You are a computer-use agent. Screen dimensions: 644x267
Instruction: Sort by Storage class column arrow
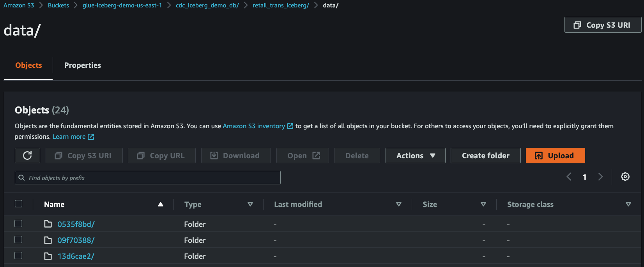pos(628,204)
